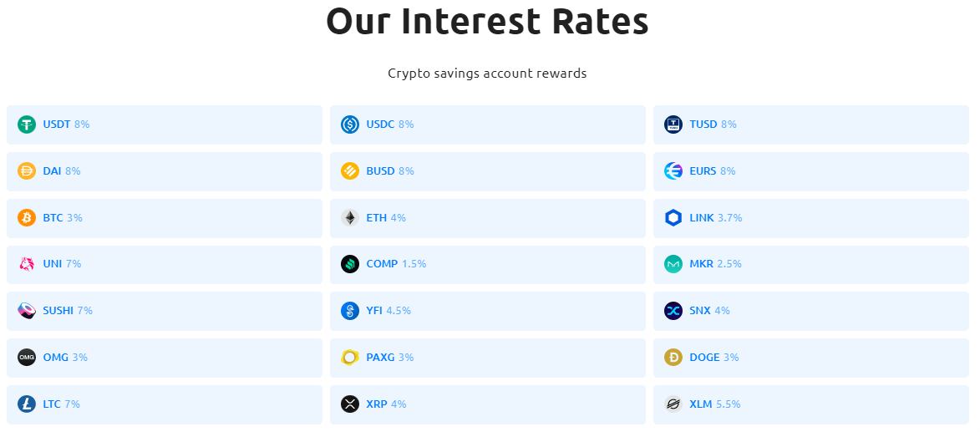Click the blue Chainlink LINK hexagon icon
Viewport: 980px width, 432px height.
pos(673,218)
